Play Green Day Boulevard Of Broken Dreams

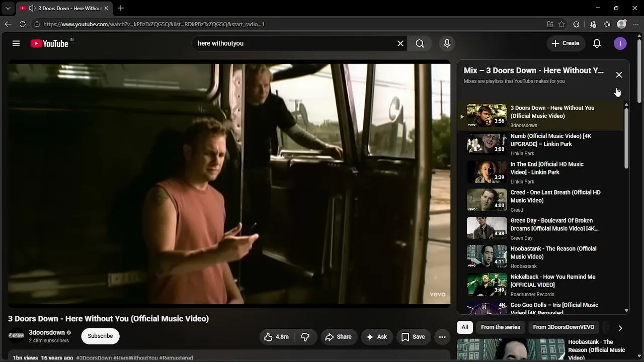click(541, 229)
